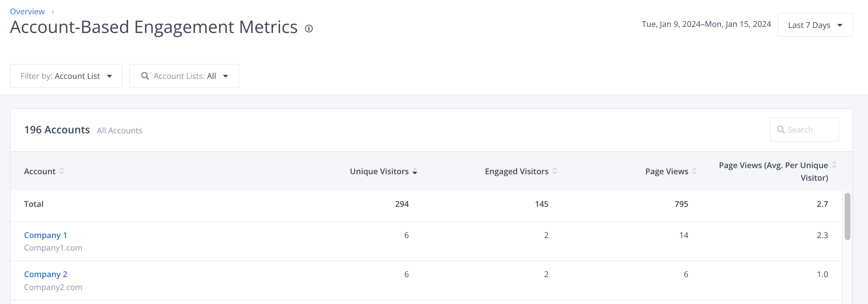Expand the Filter by Account List dropdown
Viewport: 868px width, 304px height.
tap(66, 76)
